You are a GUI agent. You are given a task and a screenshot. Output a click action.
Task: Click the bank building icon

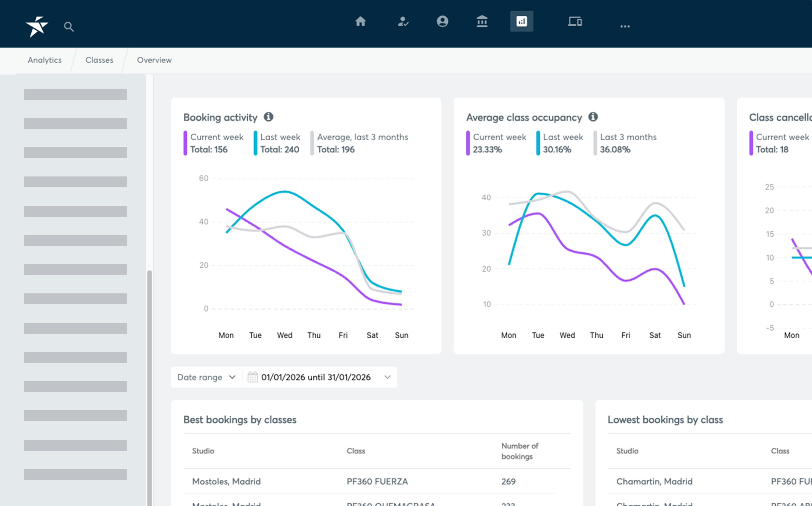(x=482, y=21)
